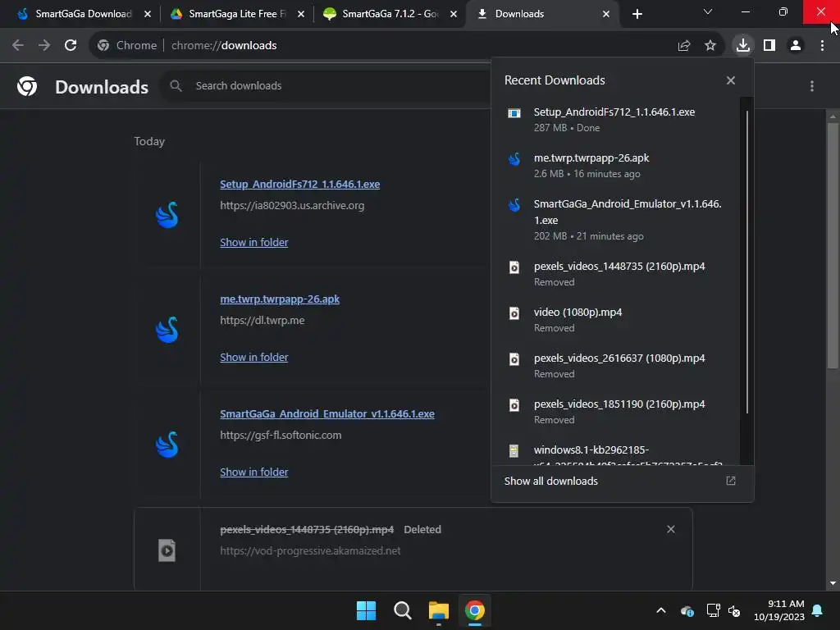Viewport: 840px width, 630px height.
Task: Open the new tab plus button
Action: [637, 14]
